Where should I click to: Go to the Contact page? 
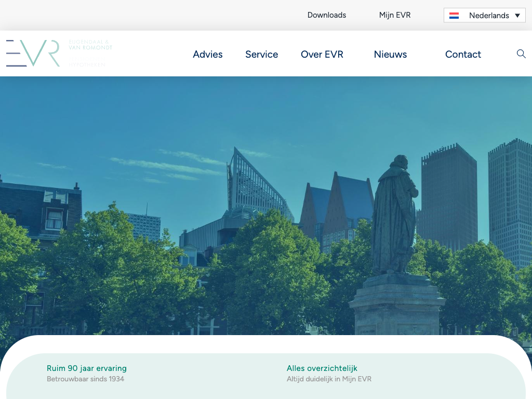(x=463, y=55)
